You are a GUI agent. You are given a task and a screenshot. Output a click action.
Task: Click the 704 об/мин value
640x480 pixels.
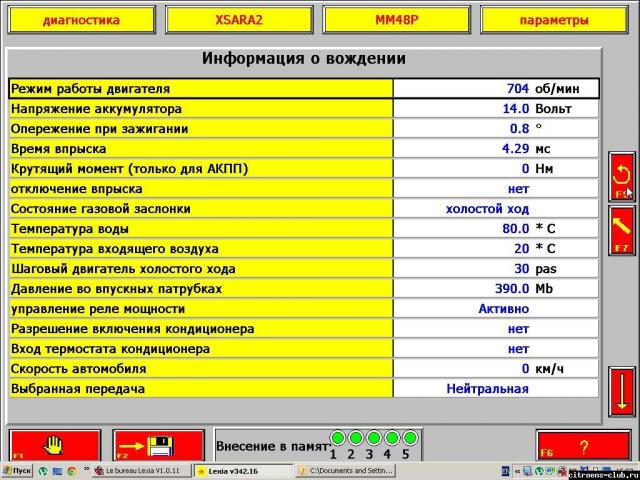[x=543, y=89]
